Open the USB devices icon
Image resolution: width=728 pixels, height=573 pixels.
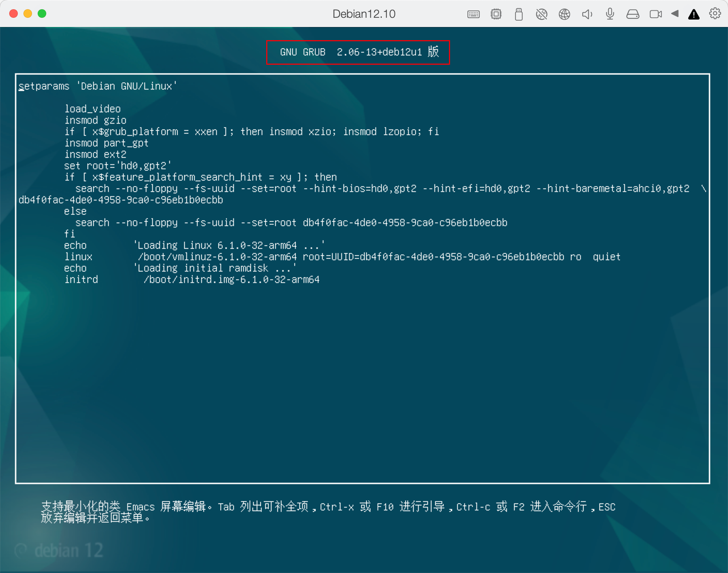[x=519, y=14]
